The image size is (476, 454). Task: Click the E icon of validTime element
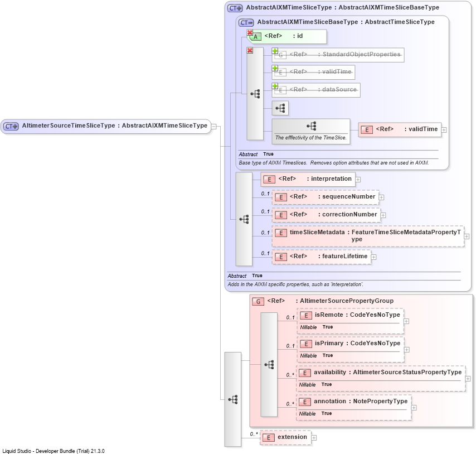(367, 130)
